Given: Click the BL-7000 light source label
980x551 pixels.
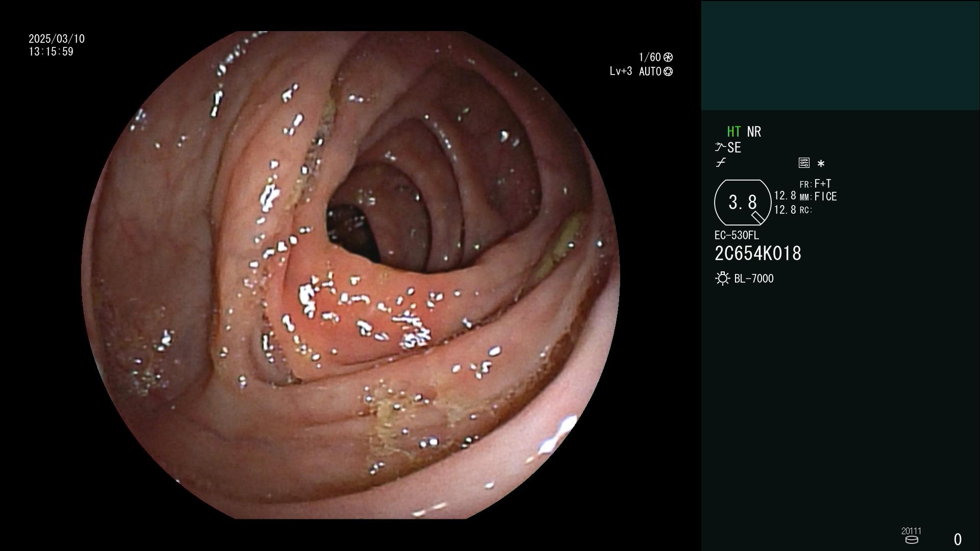Looking at the screenshot, I should 754,279.
